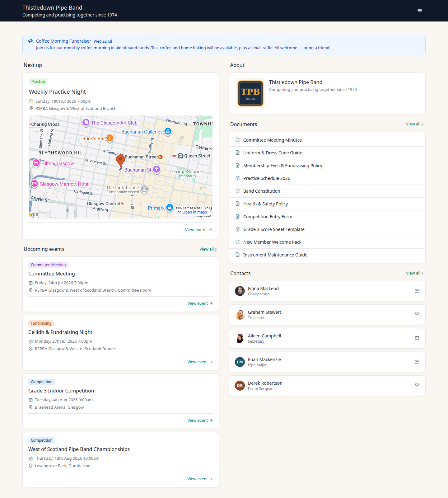This screenshot has height=498, width=448.
Task: Email Fiona MacLeod via envelope icon
Action: pos(417,291)
